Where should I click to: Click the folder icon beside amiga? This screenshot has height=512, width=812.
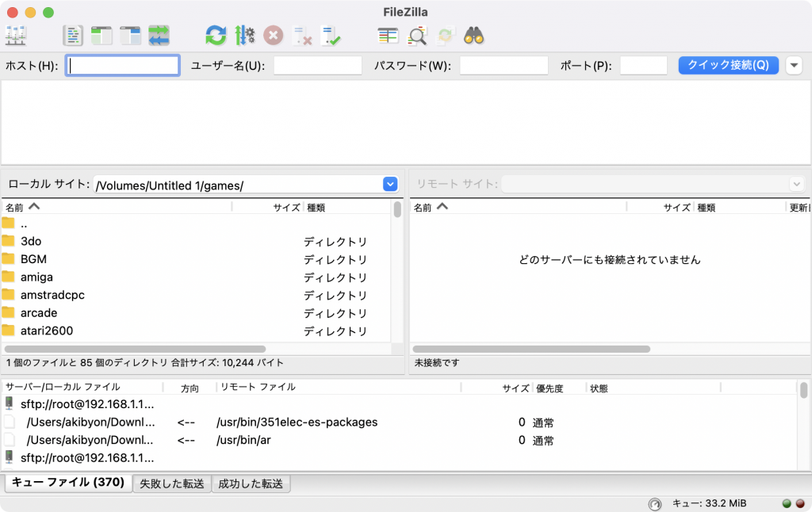[x=8, y=277]
